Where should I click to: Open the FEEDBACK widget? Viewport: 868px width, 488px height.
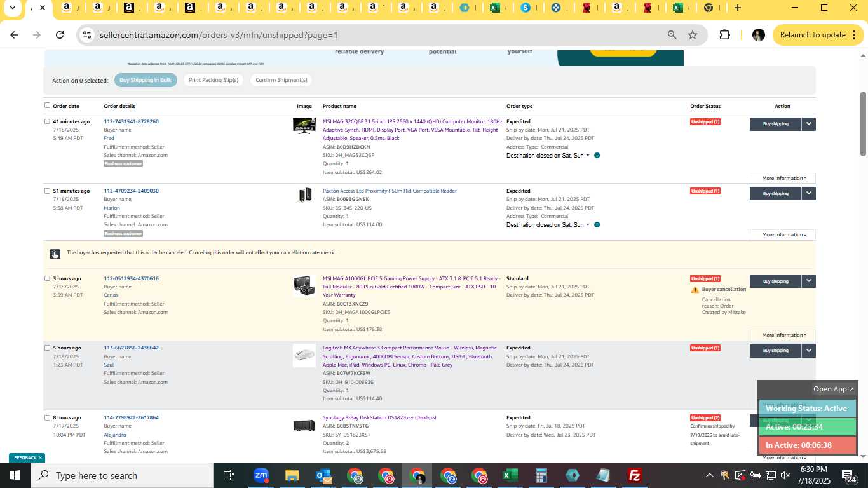(27, 457)
